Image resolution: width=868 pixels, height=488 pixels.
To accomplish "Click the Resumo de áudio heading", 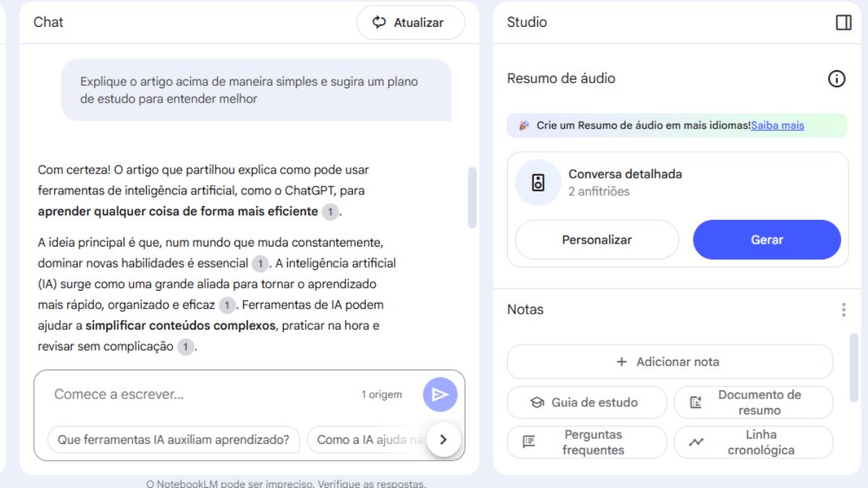I will click(561, 79).
